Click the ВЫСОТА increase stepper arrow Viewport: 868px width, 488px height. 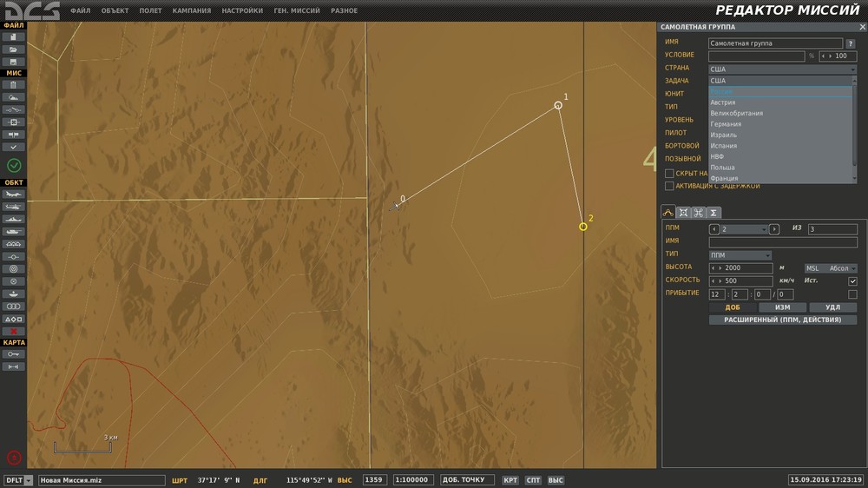(720, 268)
